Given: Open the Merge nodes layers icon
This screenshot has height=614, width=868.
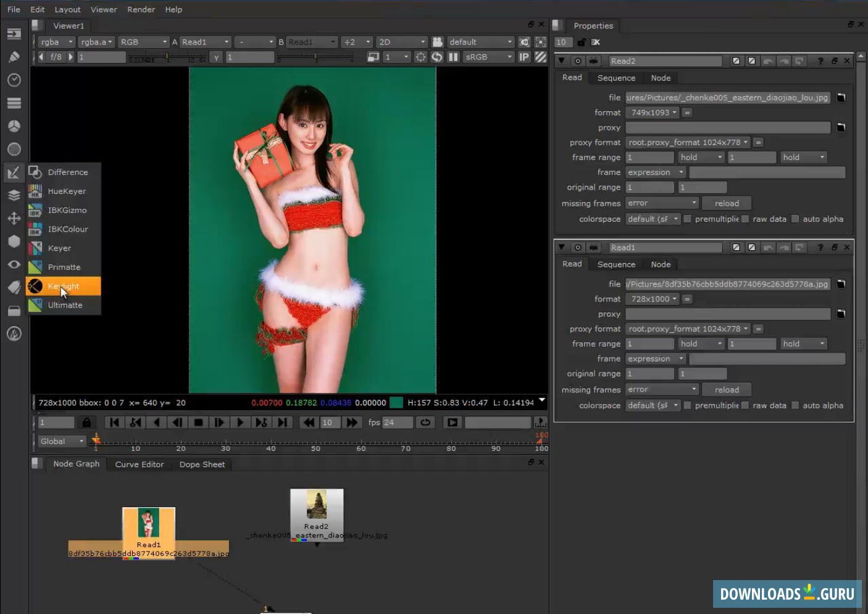Looking at the screenshot, I should click(14, 196).
